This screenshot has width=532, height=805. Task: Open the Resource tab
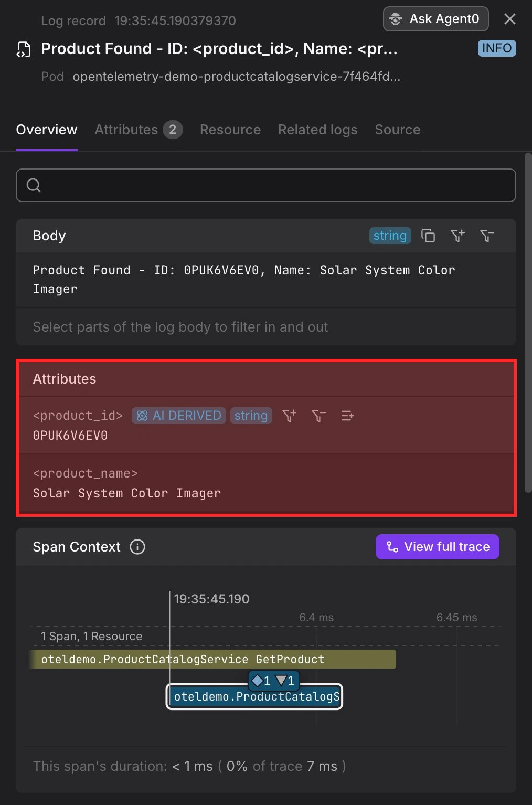click(230, 130)
